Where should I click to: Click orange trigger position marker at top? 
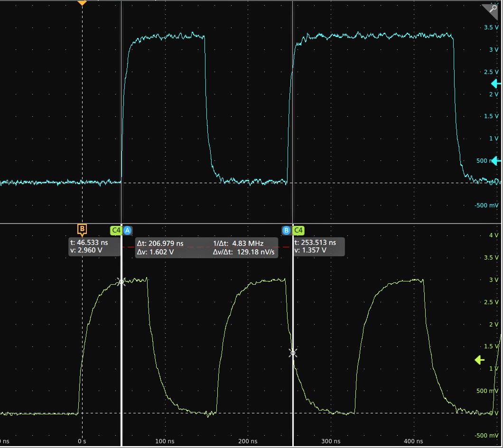tap(82, 3)
